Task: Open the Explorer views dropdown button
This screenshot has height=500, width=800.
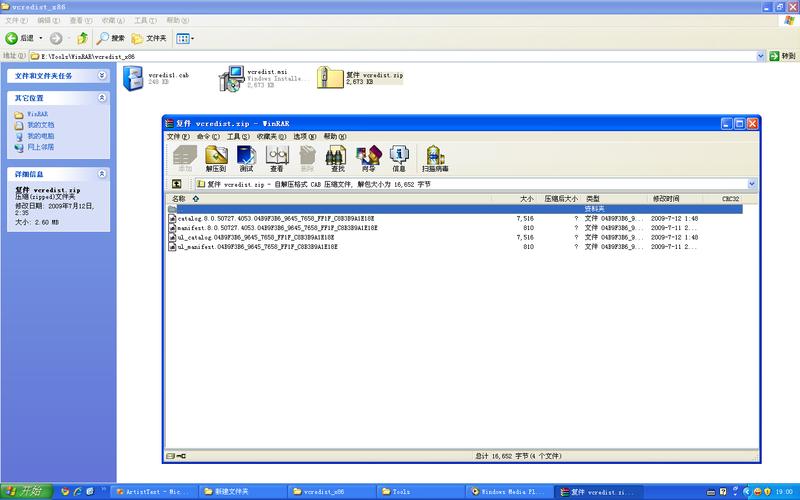Action: pos(185,38)
